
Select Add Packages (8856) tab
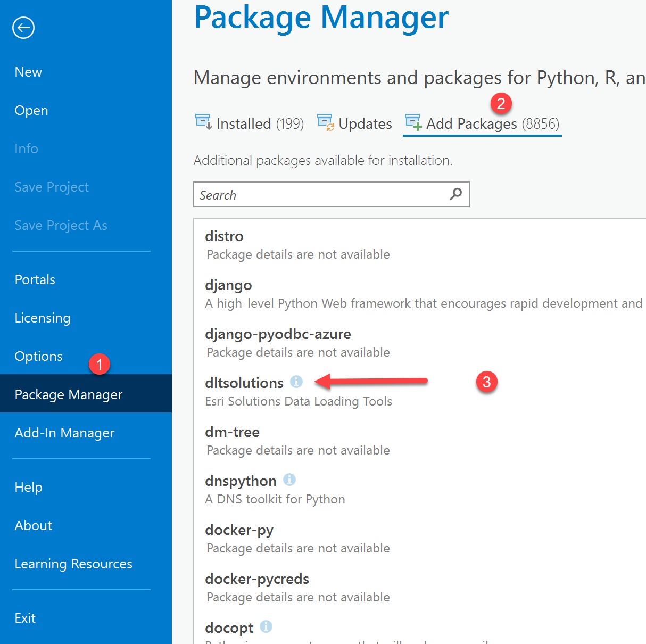tap(492, 124)
